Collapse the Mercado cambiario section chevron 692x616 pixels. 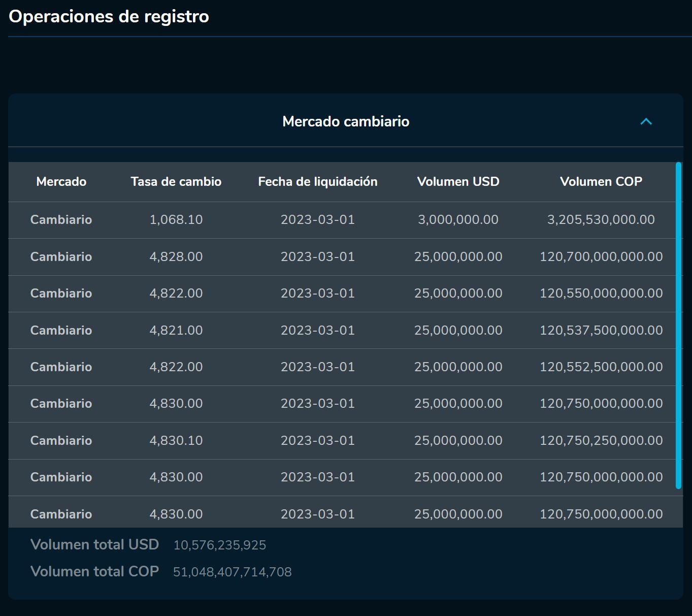(646, 121)
